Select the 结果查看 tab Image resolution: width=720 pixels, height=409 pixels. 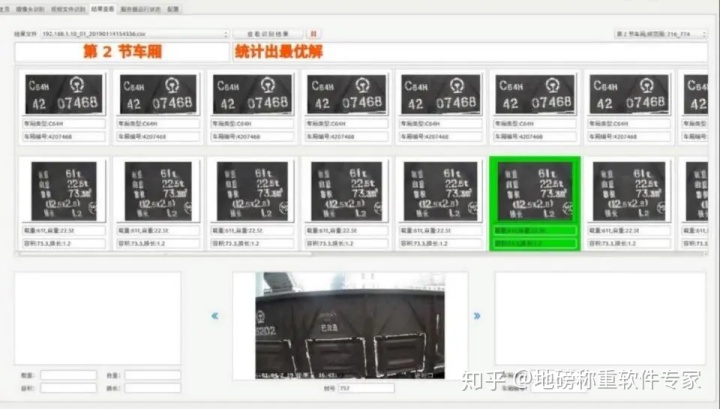(x=102, y=9)
